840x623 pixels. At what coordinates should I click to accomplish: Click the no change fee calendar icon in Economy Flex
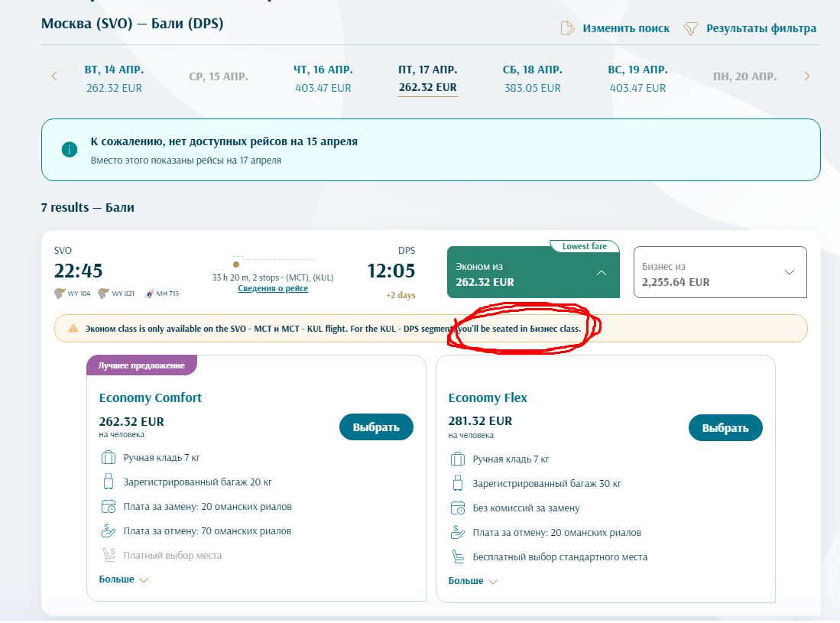(x=458, y=508)
